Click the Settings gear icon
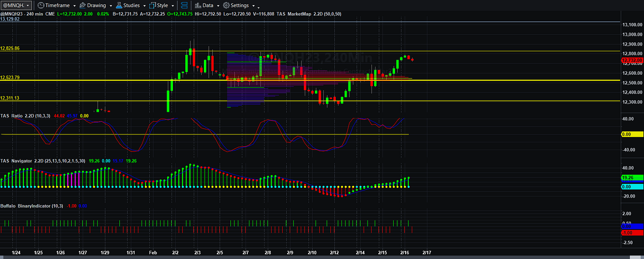Image resolution: width=644 pixels, height=259 pixels. [x=226, y=5]
